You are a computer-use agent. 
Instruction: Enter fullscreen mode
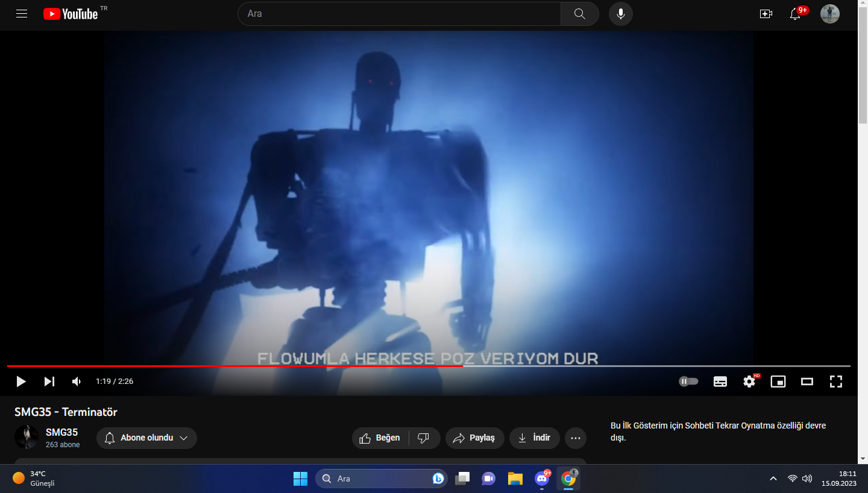click(835, 382)
